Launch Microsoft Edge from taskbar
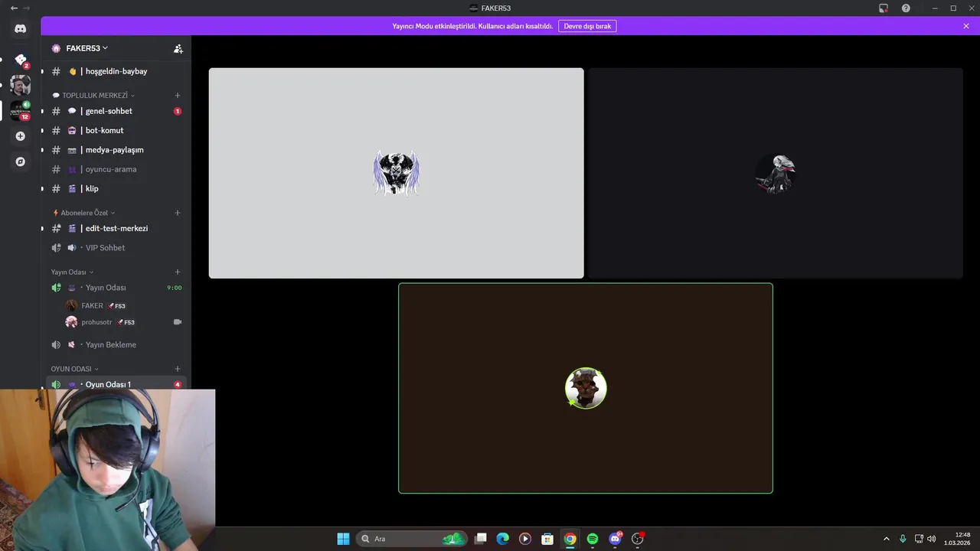Image resolution: width=980 pixels, height=551 pixels. point(503,539)
